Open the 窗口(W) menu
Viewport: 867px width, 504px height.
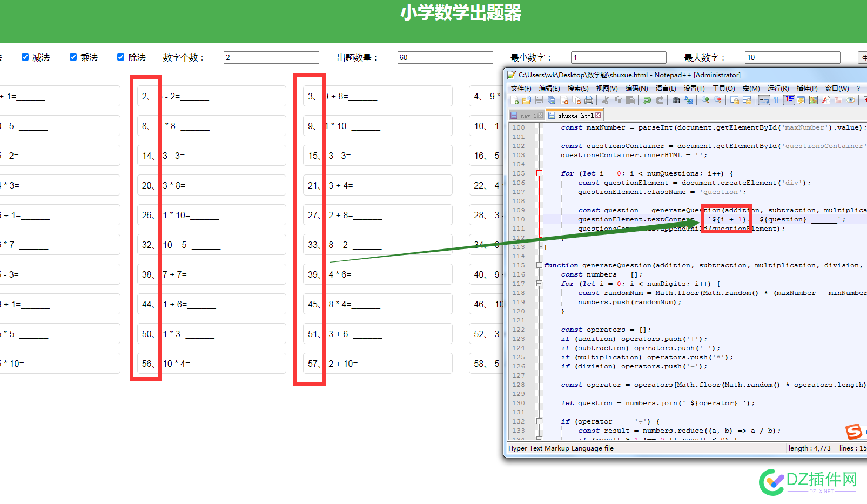837,89
